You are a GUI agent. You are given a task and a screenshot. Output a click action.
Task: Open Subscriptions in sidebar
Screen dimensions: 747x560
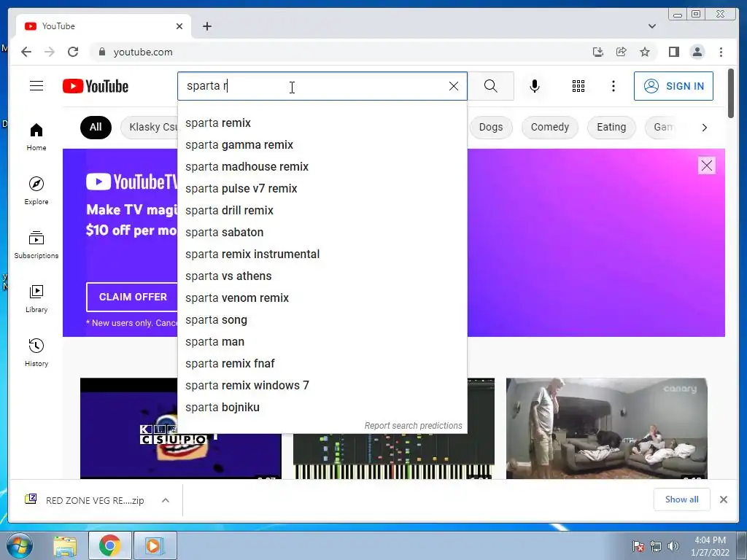click(36, 245)
